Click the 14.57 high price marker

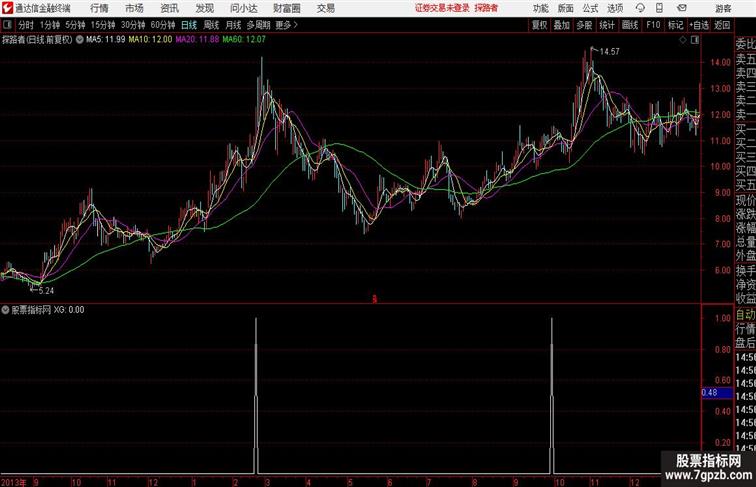tap(609, 52)
